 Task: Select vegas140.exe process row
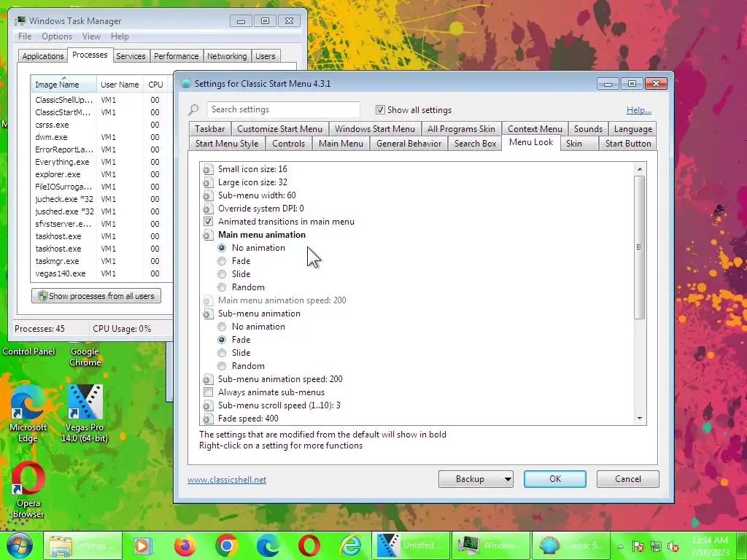click(x=101, y=274)
